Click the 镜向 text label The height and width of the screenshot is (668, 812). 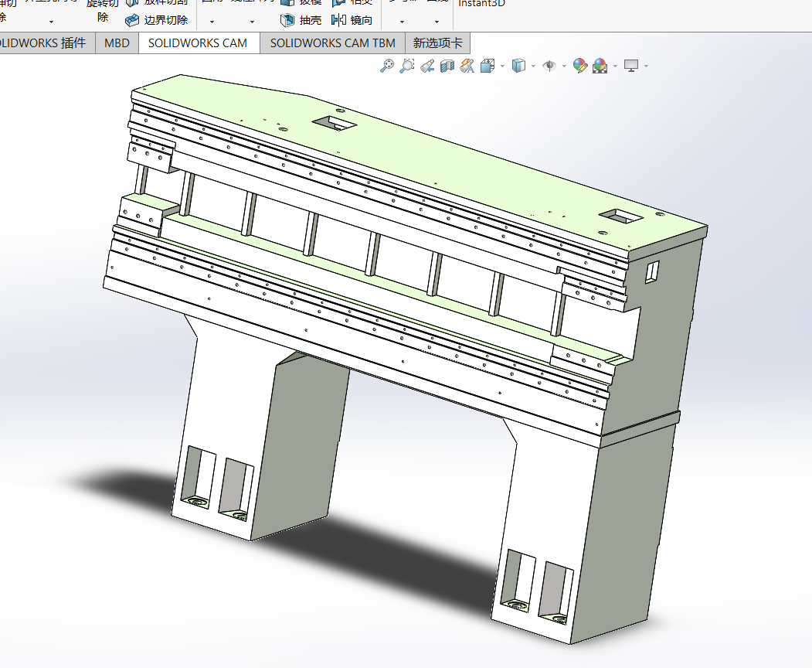coord(361,20)
